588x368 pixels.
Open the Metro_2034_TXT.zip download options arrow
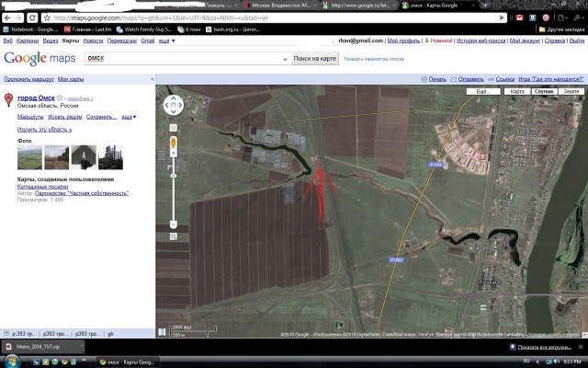pos(82,346)
